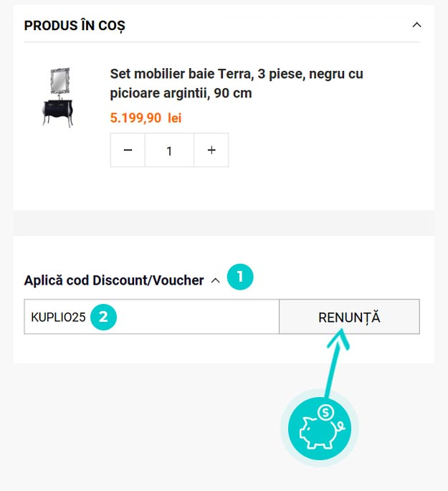The image size is (448, 491).
Task: Click the Produs în coș heading
Action: [75, 26]
